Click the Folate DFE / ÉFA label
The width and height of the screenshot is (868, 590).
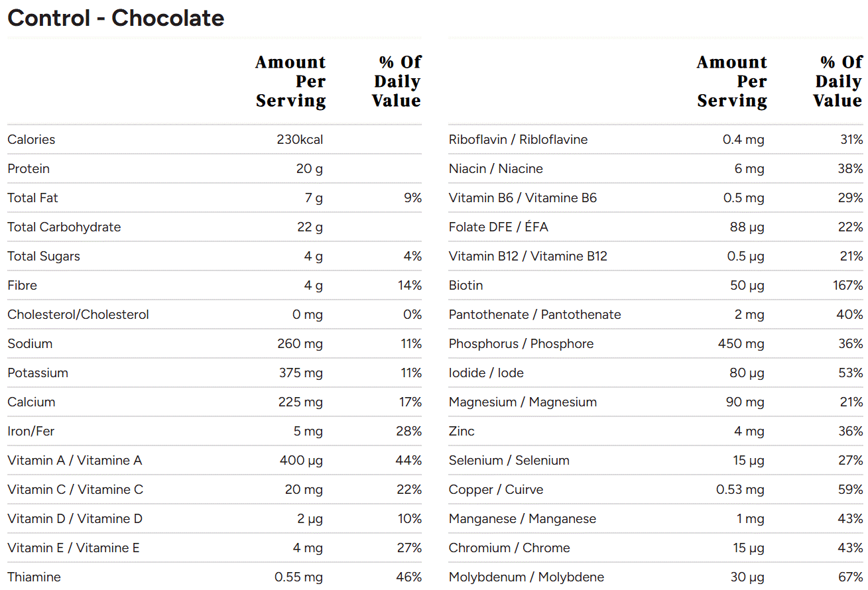tap(499, 227)
